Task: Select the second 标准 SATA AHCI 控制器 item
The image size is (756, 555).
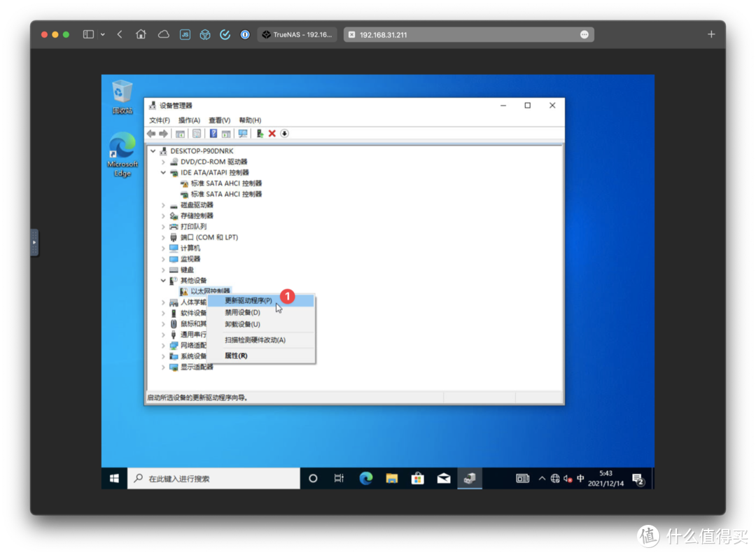Action: (x=226, y=194)
